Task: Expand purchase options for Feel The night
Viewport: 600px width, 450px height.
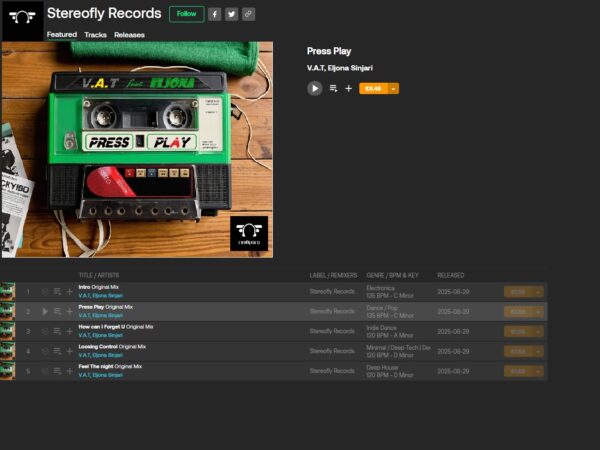Action: point(539,371)
